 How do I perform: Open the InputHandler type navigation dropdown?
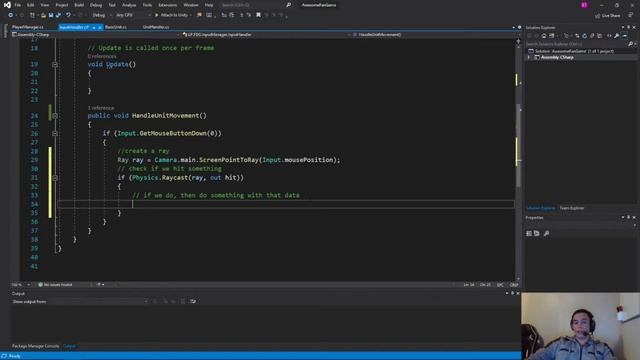(x=266, y=35)
